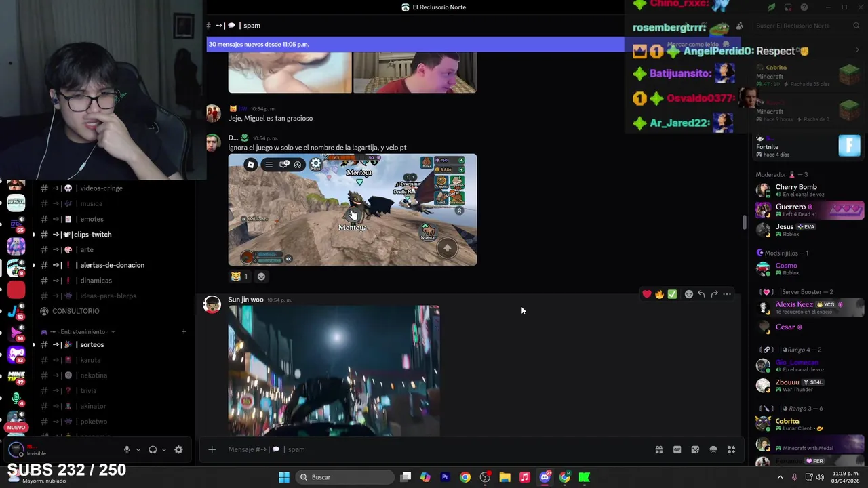Click the NUEVO unread indicator
This screenshot has width=868, height=488.
point(16,428)
